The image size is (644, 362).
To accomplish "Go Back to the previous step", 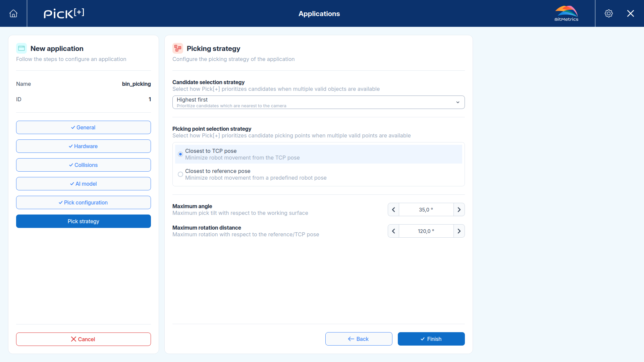I will (x=359, y=339).
